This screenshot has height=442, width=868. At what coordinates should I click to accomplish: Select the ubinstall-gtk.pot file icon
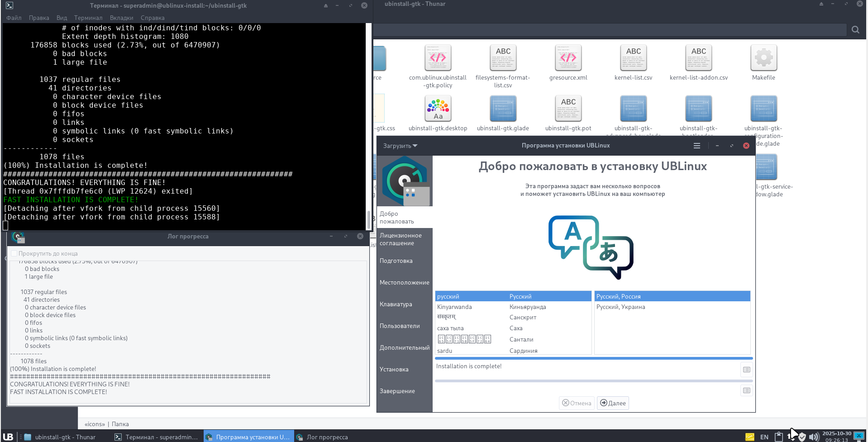pyautogui.click(x=568, y=108)
